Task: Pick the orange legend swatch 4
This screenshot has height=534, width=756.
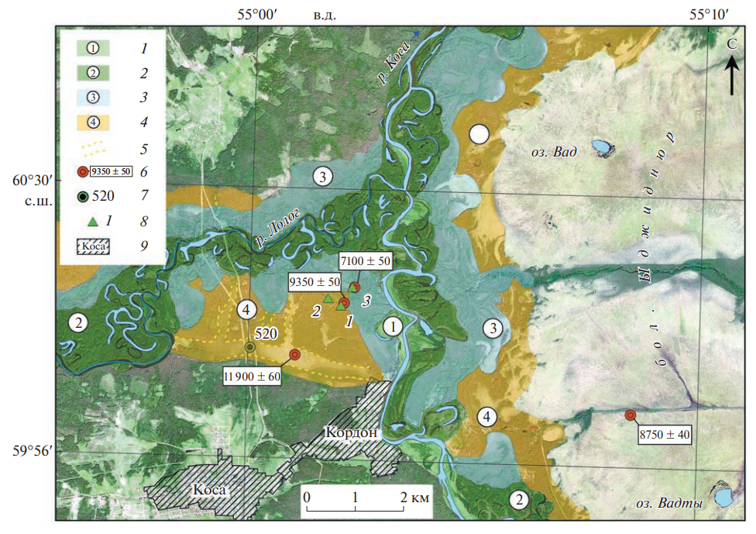Action: 94,122
